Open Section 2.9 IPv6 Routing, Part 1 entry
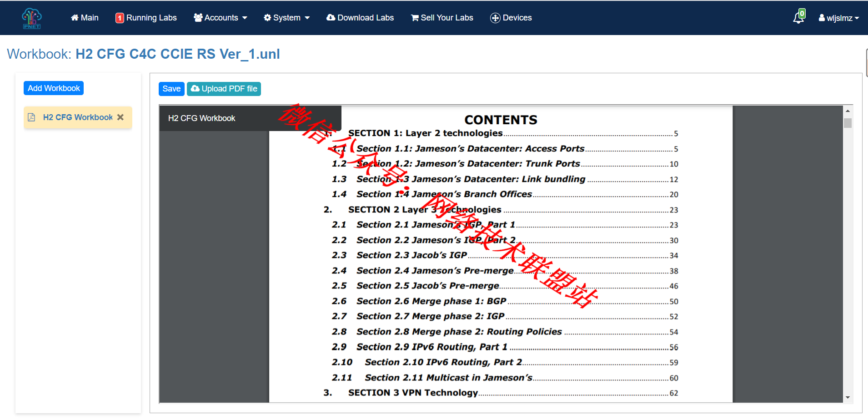This screenshot has height=420, width=868. tap(505, 347)
